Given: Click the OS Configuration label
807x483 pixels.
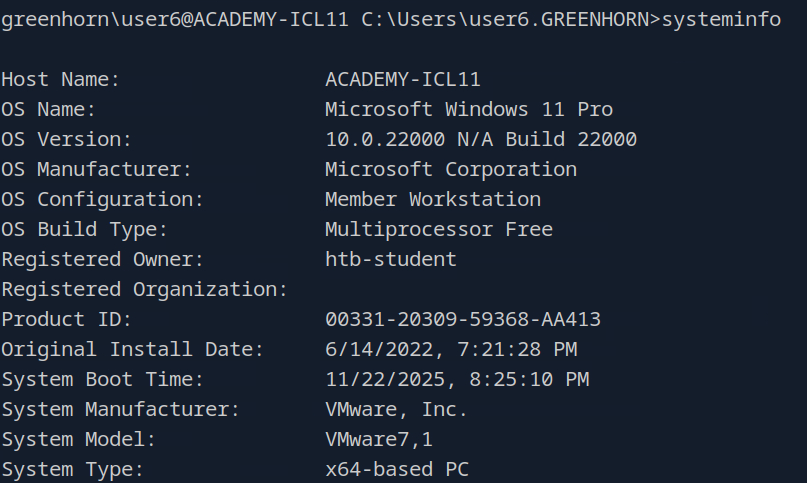Looking at the screenshot, I should click(102, 199).
